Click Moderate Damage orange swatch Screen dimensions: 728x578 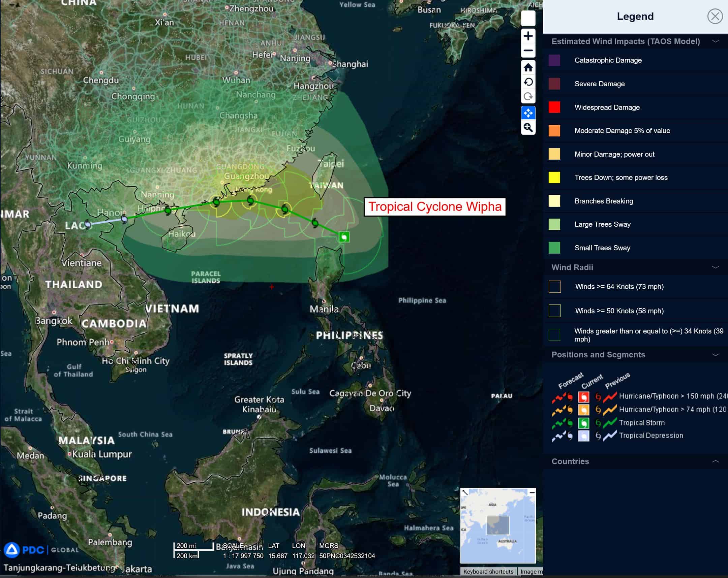tap(554, 131)
